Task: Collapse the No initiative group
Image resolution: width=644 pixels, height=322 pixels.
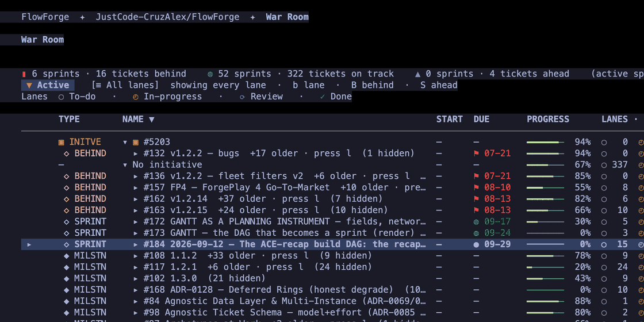Action: coord(125,165)
